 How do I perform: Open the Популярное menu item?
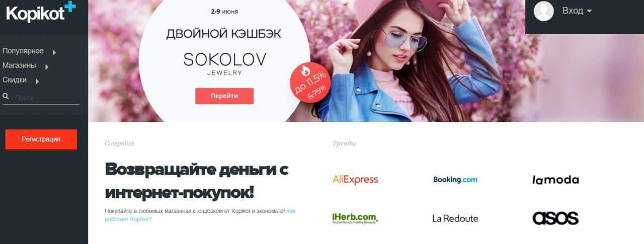23,51
